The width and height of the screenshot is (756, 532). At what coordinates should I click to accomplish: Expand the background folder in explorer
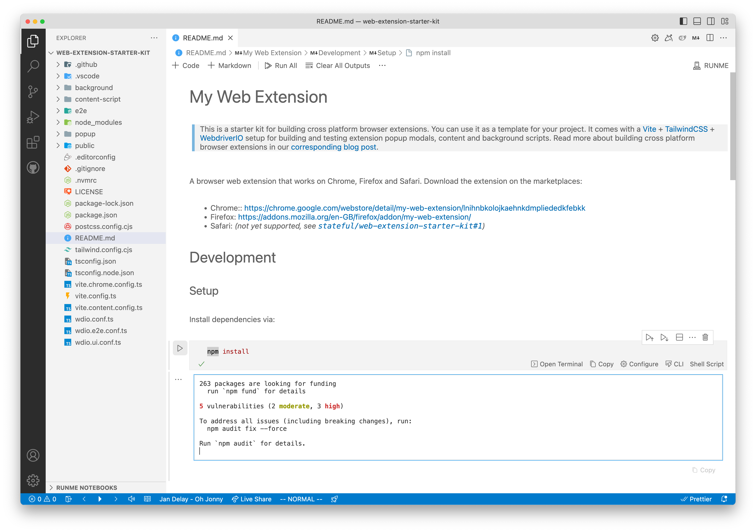(x=58, y=88)
